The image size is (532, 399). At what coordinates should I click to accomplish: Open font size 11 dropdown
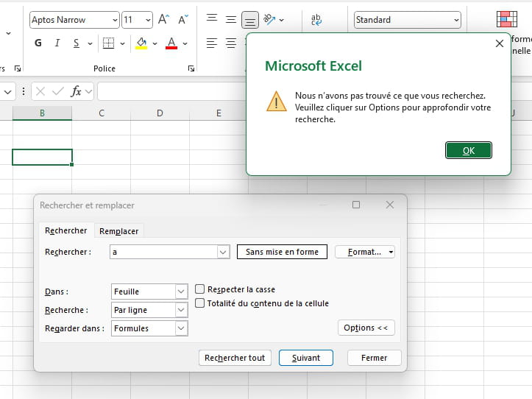(x=148, y=20)
